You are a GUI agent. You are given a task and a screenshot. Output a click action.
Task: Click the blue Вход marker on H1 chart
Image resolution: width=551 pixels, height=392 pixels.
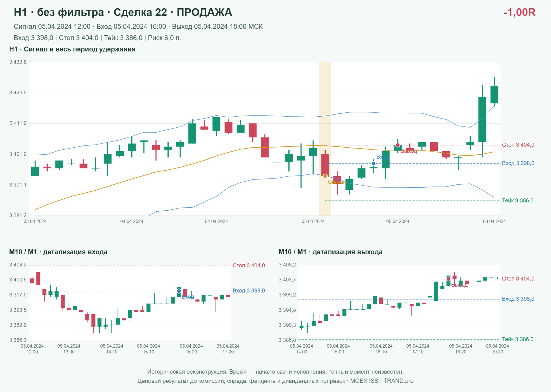pyautogui.click(x=373, y=164)
